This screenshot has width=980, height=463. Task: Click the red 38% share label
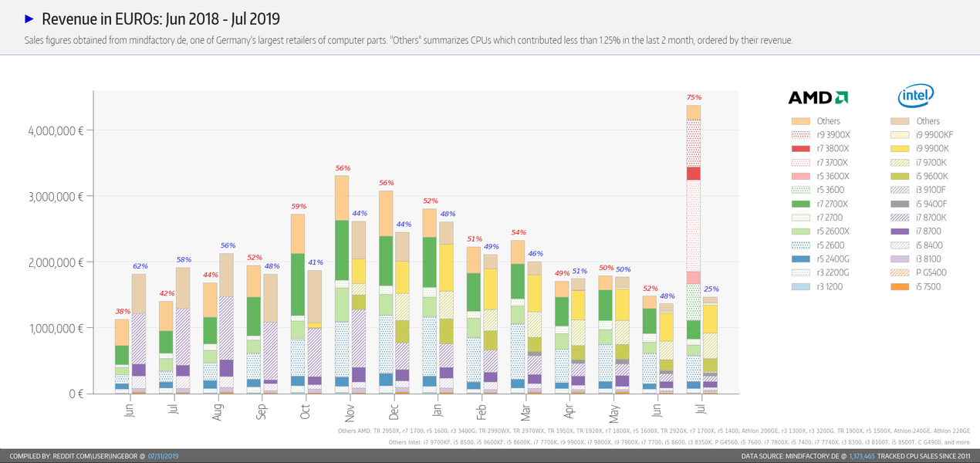[x=122, y=312]
